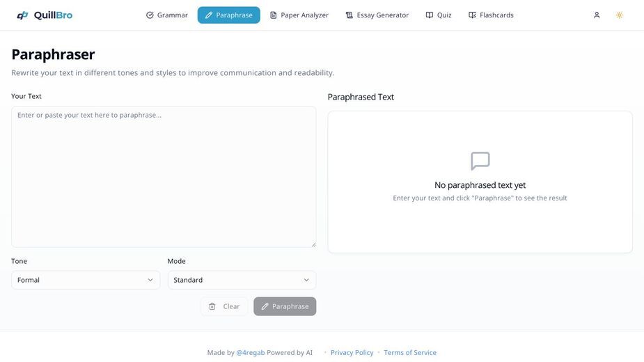Click the speech bubble placeholder icon
Screen dimensions: 644x362
(480, 161)
